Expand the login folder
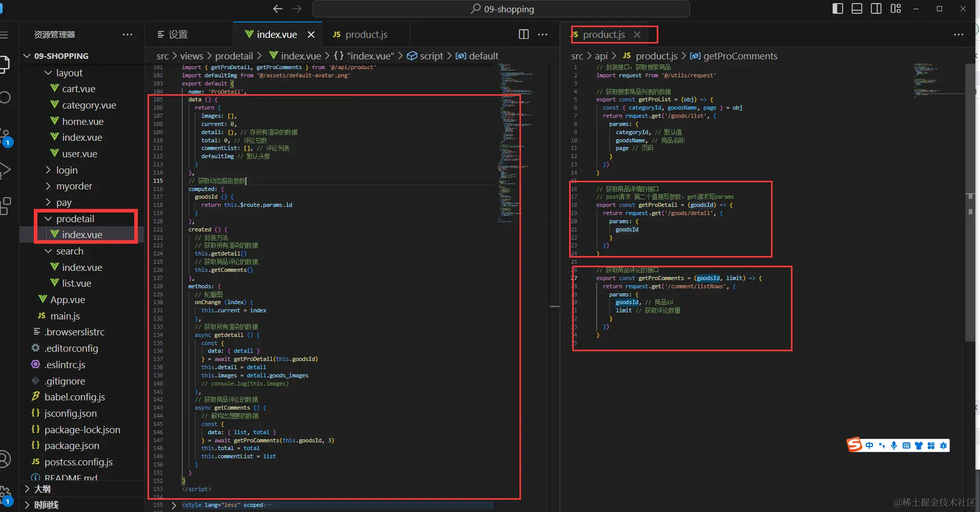Screen dimensions: 980x512 coord(67,170)
